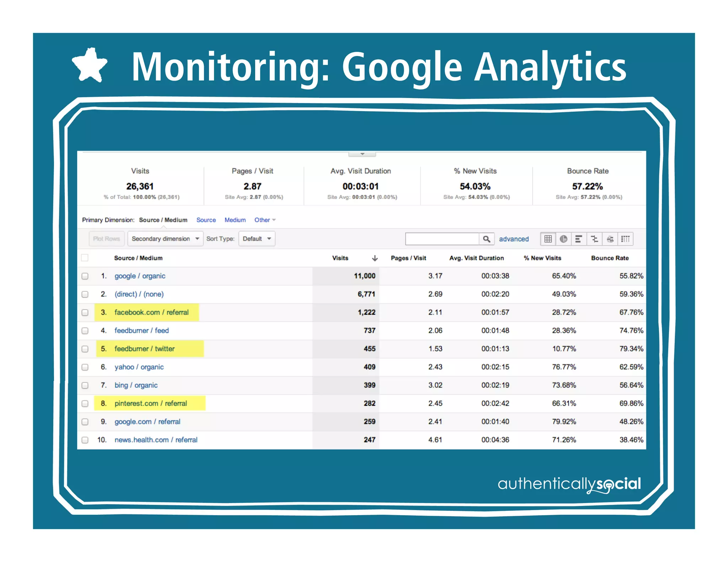This screenshot has height=562, width=728.
Task: Tick the checkbox for (direct) / (none)
Action: (x=85, y=294)
